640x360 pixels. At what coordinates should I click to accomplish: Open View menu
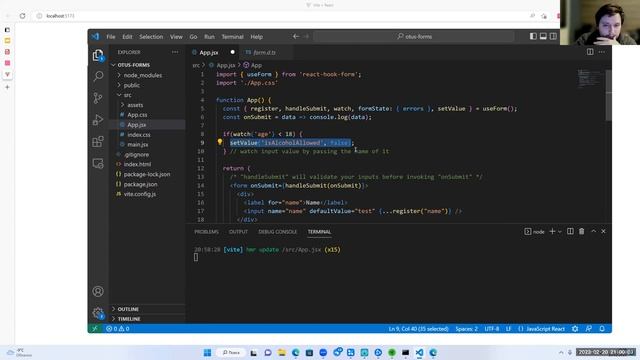click(x=176, y=37)
